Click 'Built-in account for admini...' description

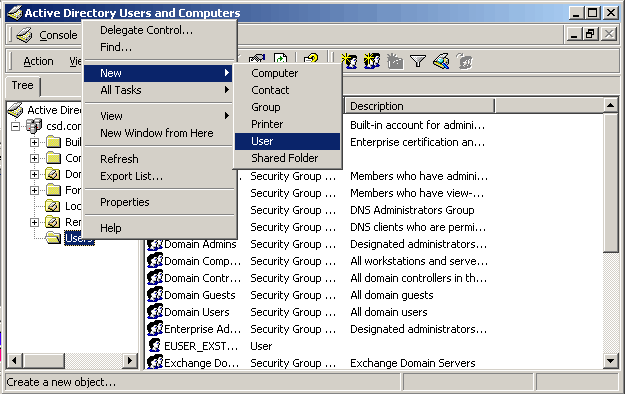(x=417, y=125)
